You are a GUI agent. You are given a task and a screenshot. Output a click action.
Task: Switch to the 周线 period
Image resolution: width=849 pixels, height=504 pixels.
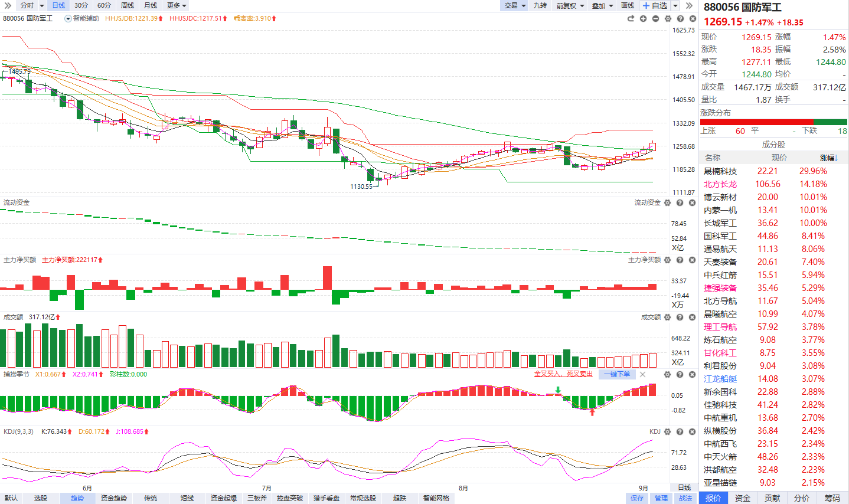(x=128, y=5)
